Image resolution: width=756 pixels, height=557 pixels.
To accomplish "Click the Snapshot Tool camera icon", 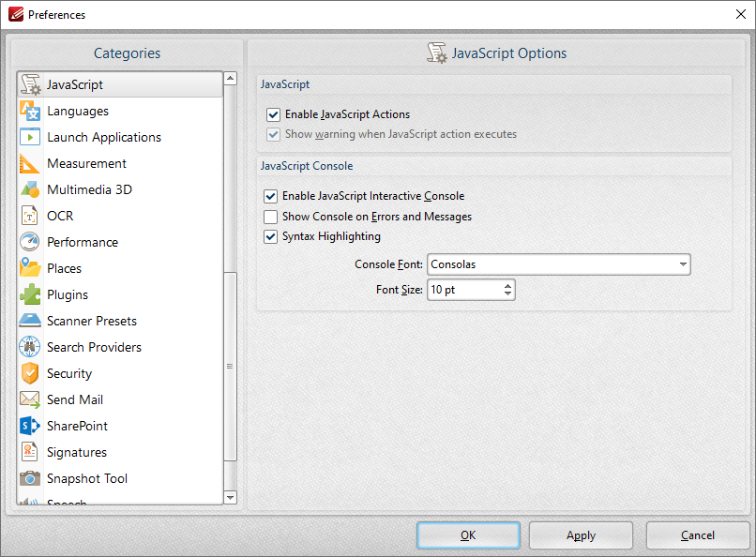I will (30, 478).
